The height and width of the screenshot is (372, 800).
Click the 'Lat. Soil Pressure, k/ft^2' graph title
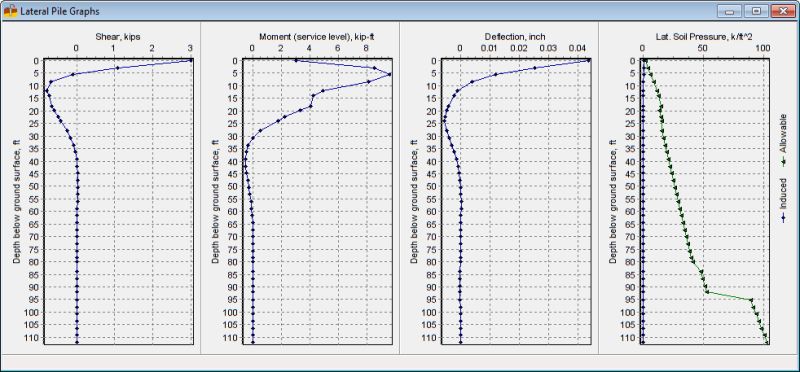click(x=704, y=37)
